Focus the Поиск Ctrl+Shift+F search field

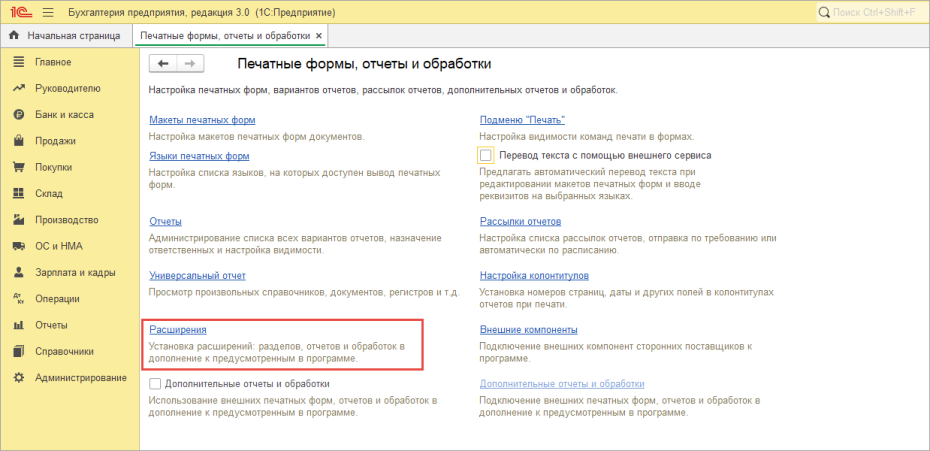[871, 12]
